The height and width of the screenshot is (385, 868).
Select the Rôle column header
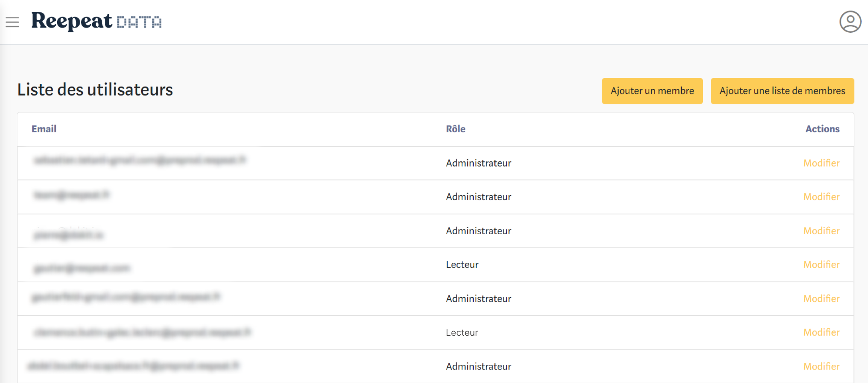click(x=456, y=129)
